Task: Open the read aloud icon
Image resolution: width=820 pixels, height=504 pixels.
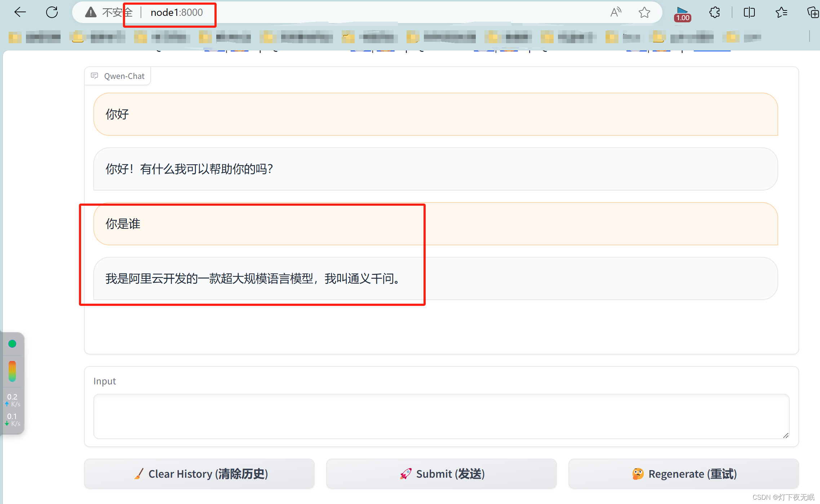Action: pyautogui.click(x=616, y=13)
